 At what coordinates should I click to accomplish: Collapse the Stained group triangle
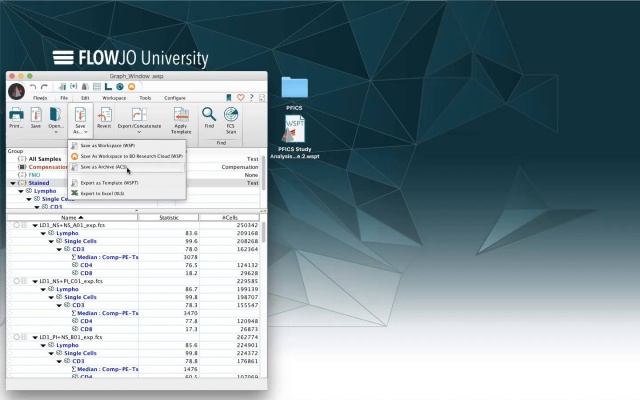[13, 183]
